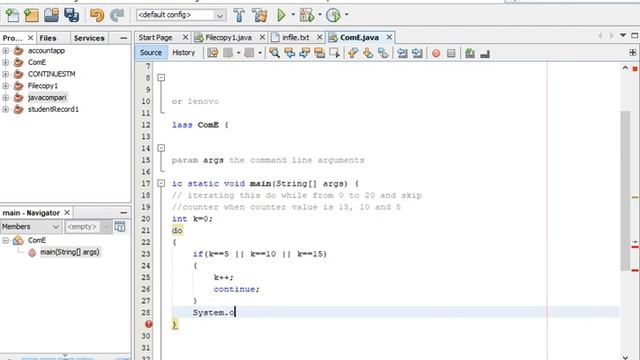640x360 pixels.
Task: Minimize the Projects panel group
Action: click(124, 38)
